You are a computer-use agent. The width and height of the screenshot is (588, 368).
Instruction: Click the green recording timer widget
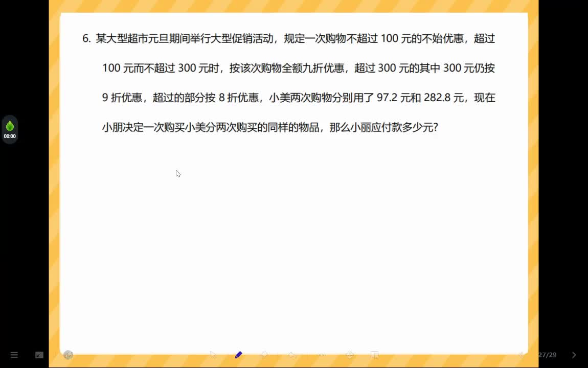(x=10, y=130)
